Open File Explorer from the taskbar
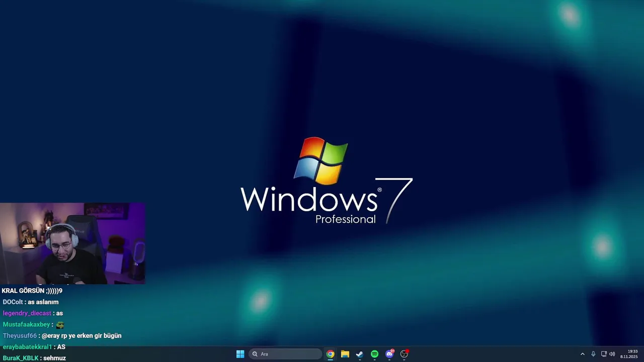Screen dimensions: 644x362 pyautogui.click(x=345, y=354)
